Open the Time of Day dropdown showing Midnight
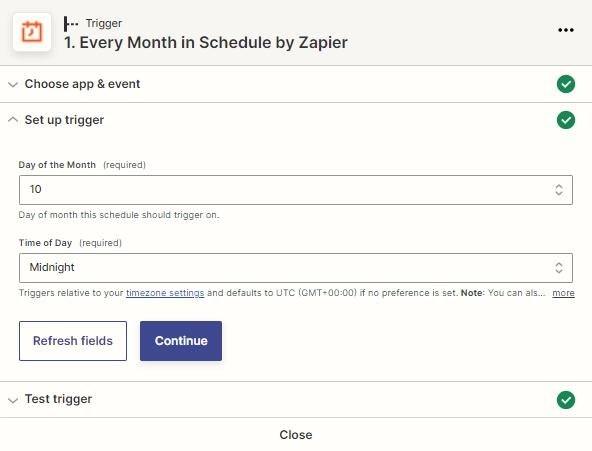The image size is (592, 451). 296,268
